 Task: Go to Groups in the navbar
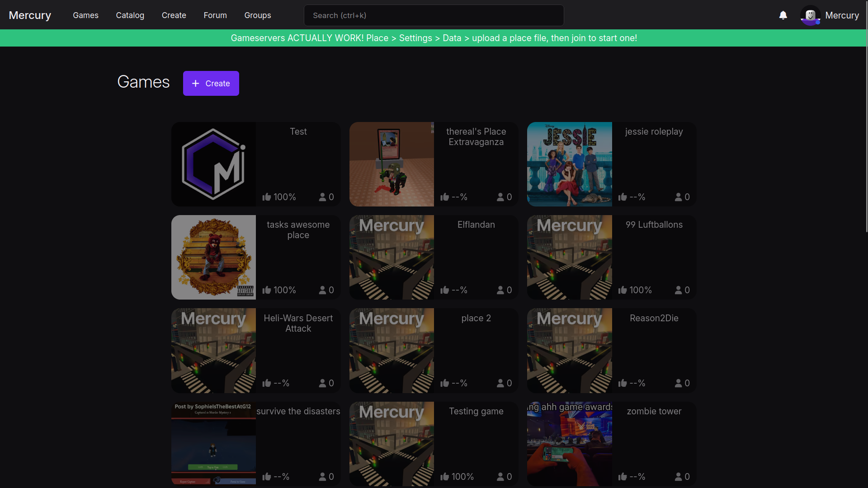(257, 15)
